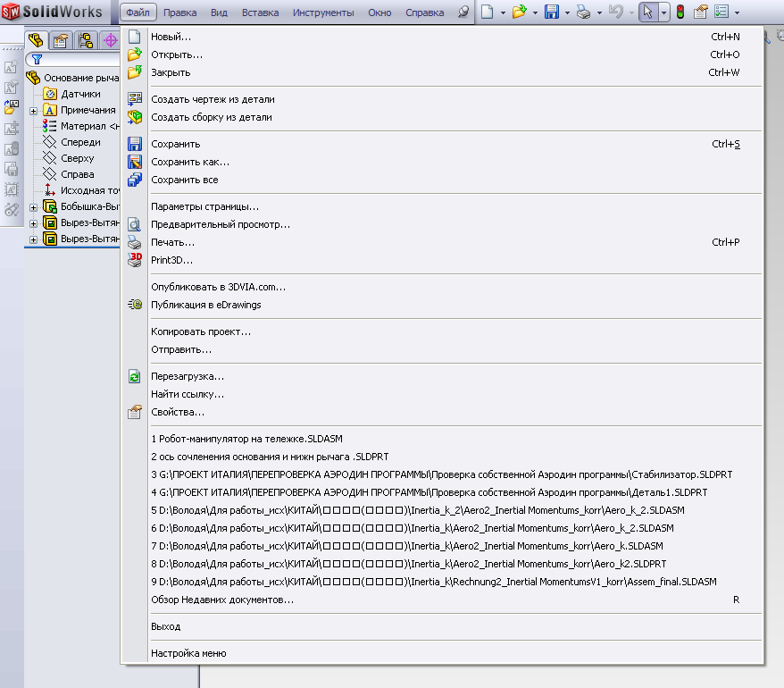The image size is (784, 688).
Task: Expand the Примечания tree node
Action: click(34, 111)
